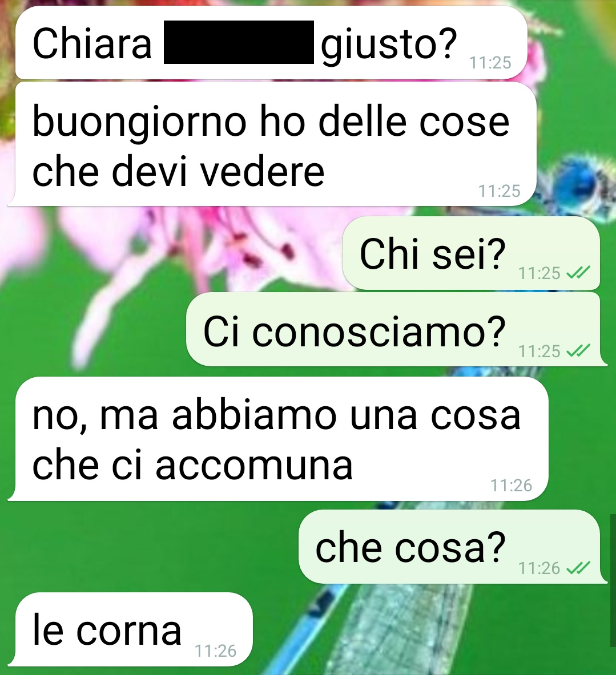Select the 'Chiara ... giusto?' message
The height and width of the screenshot is (675, 616).
click(x=271, y=43)
